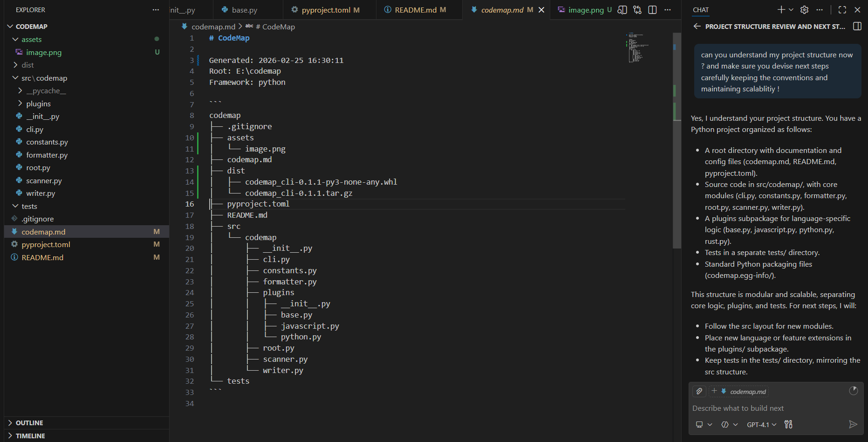Add codemap.md as chat context
Screen dimensions: 868x442
(738, 391)
